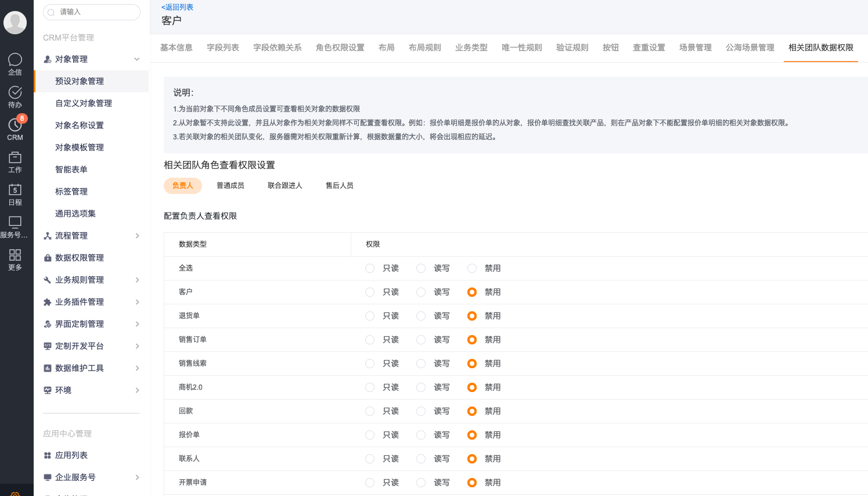Viewport: 868px width, 496px height.
Task: Select 只读 for the 全选 row
Action: click(x=370, y=268)
